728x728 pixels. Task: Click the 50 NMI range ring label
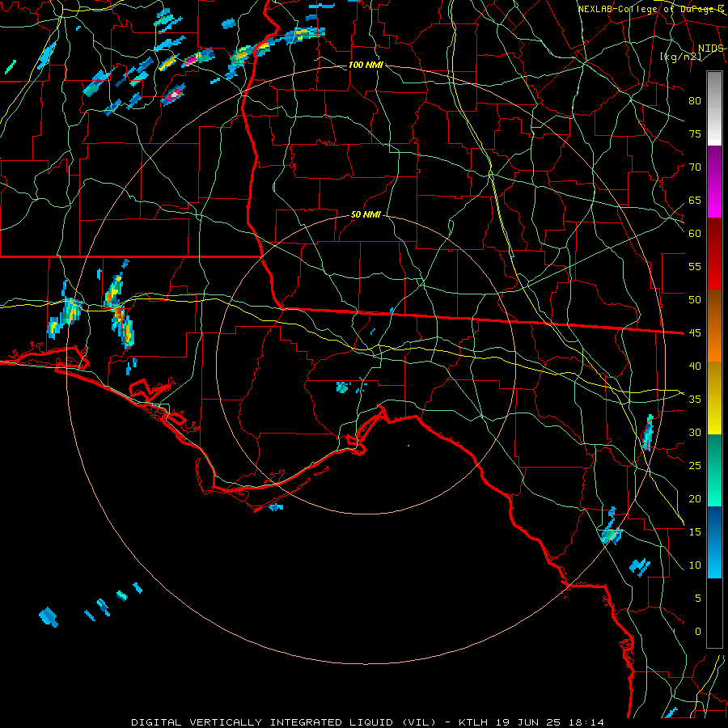coord(366,214)
